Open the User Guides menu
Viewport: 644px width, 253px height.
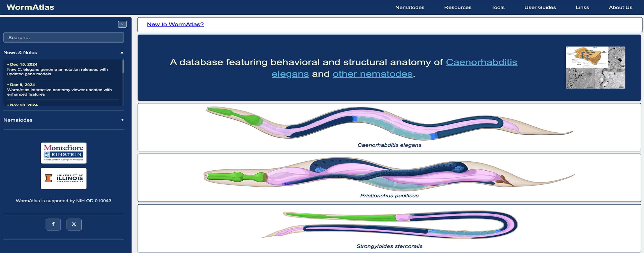tap(540, 7)
